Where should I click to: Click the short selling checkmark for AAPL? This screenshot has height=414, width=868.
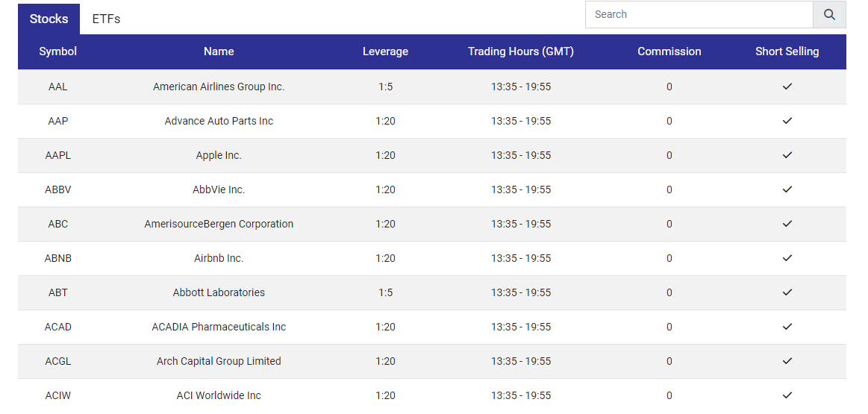point(787,155)
